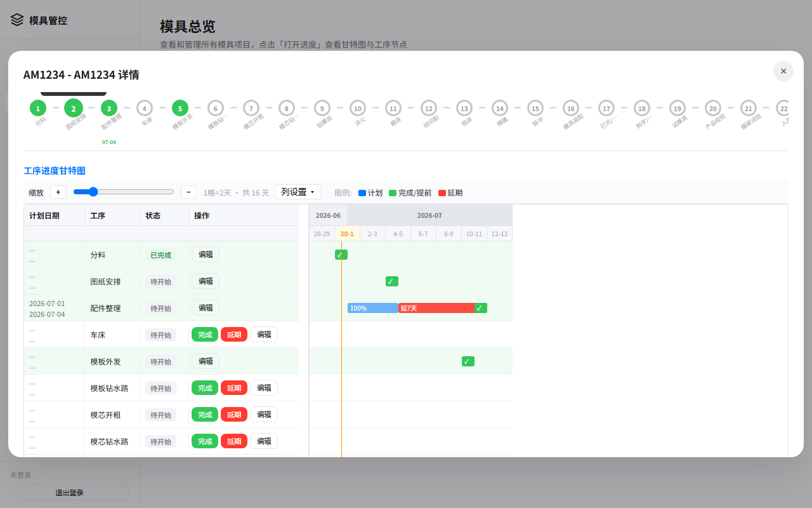Click 编辑 for 分料 row
812x508 pixels.
206,255
